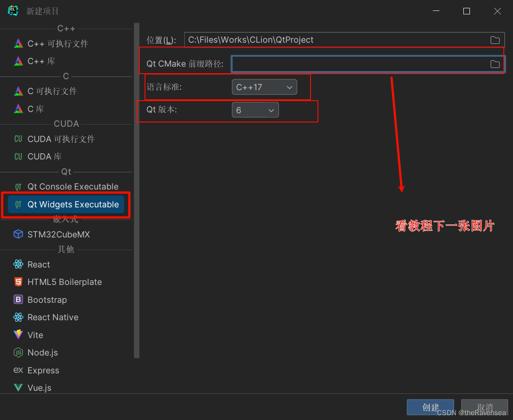The height and width of the screenshot is (420, 513).
Task: Click the React atom icon
Action: (x=18, y=264)
